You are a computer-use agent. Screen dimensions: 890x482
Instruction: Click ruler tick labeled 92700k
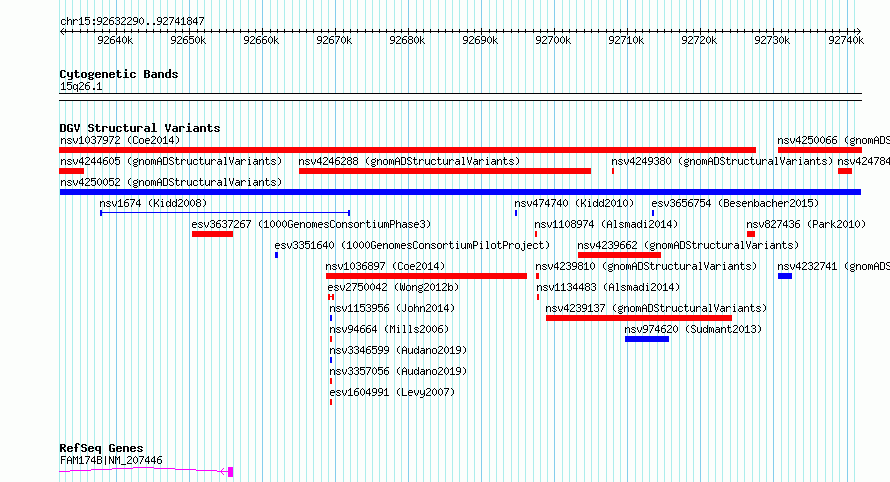click(x=553, y=40)
